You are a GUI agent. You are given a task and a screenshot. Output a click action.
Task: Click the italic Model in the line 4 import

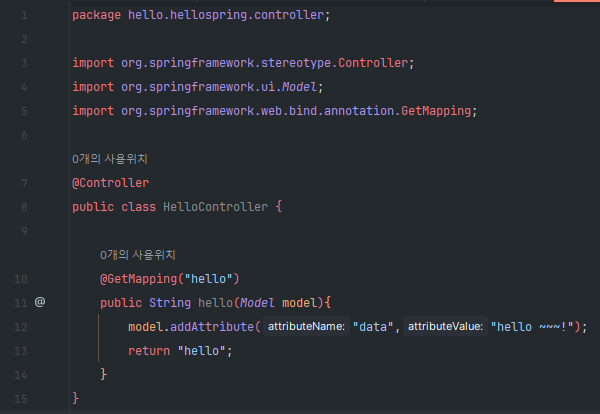coord(299,87)
